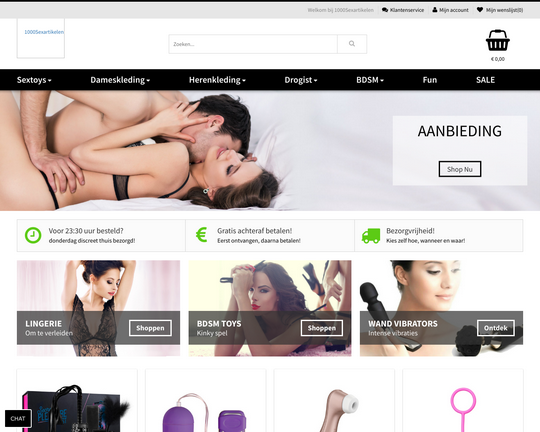The width and height of the screenshot is (540, 432).
Task: Click the green delivery truck icon
Action: (x=371, y=236)
